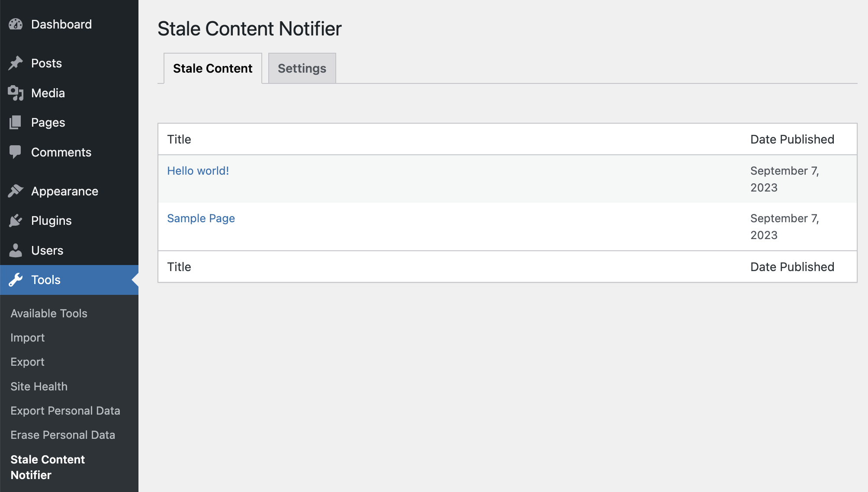The height and width of the screenshot is (492, 868).
Task: Open Site Health from Tools menu
Action: (39, 387)
